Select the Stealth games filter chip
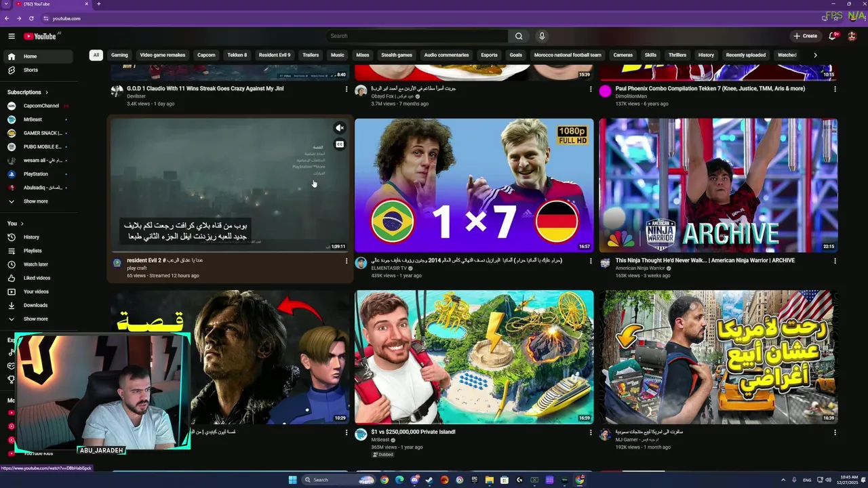The width and height of the screenshot is (868, 488). pos(397,55)
